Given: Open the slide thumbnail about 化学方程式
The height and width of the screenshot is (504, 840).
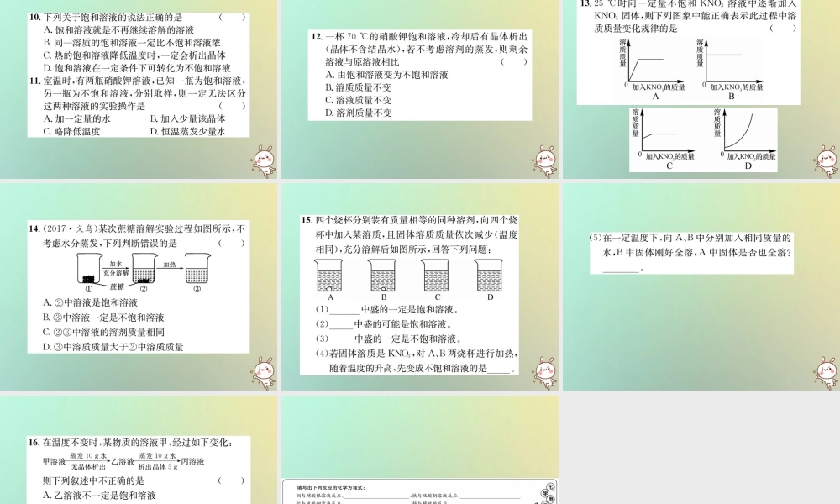Looking at the screenshot, I should tap(420, 450).
